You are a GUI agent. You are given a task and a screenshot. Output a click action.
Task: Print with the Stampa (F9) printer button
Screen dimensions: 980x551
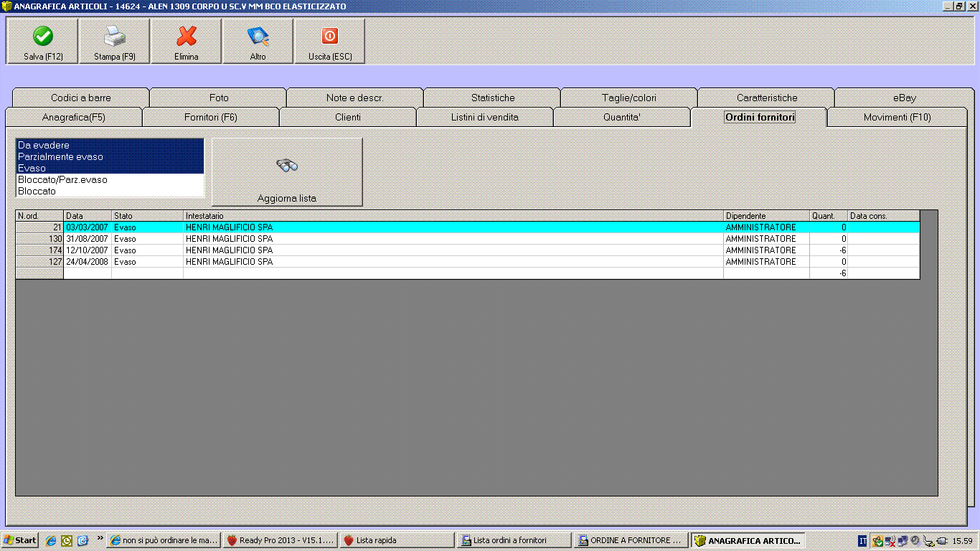coord(115,42)
